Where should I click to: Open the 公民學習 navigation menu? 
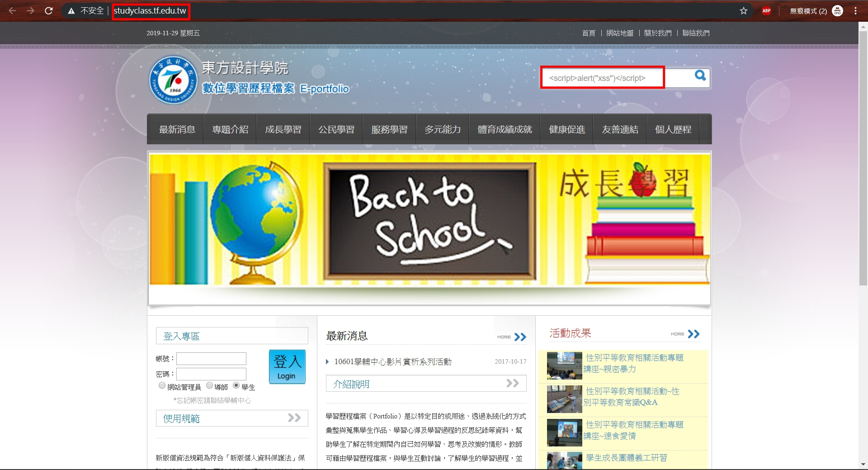coord(336,130)
